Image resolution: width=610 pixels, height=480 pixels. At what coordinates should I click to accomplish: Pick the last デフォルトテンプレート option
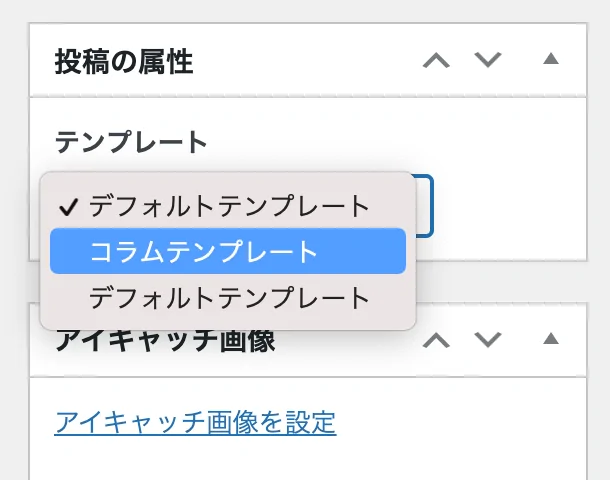coord(228,298)
